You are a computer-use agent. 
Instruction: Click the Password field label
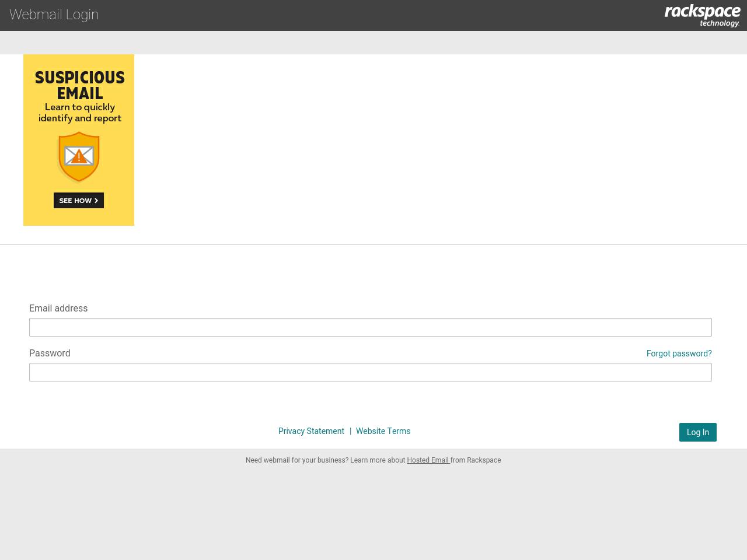point(50,353)
